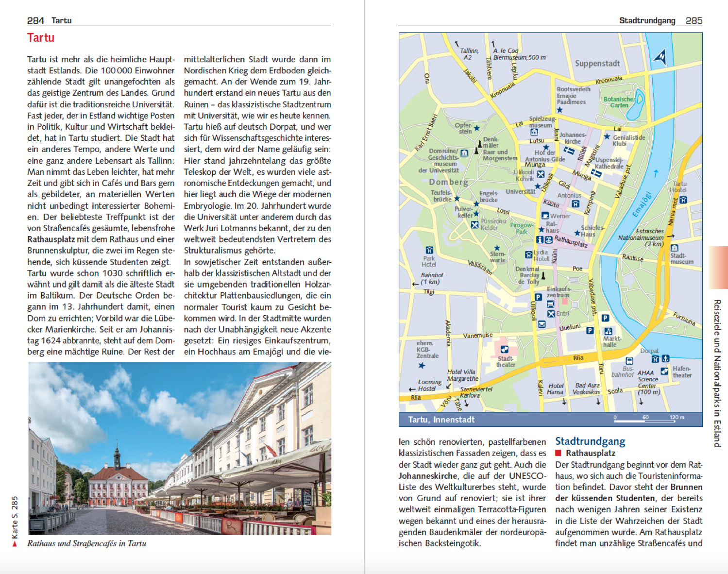Select the Bootsverleih Emajõe Paadimees star marker
Viewport: 728px width, 574px height.
click(559, 110)
